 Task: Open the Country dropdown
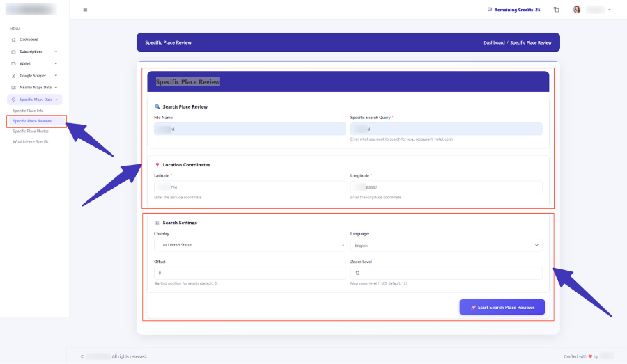pyautogui.click(x=250, y=245)
